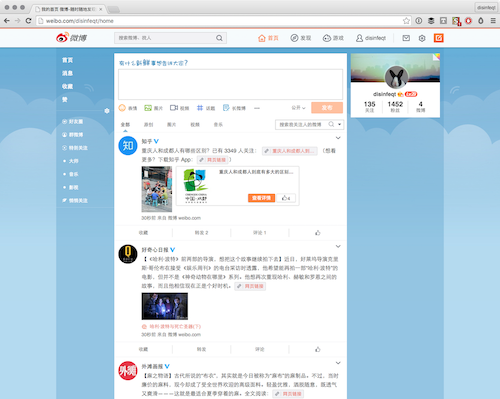Click the water-drop browser extension icon

[481, 21]
